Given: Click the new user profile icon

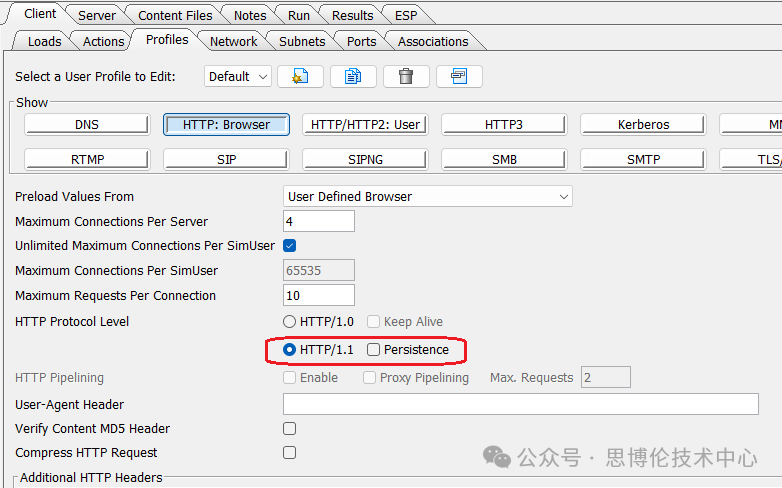Looking at the screenshot, I should (x=299, y=76).
